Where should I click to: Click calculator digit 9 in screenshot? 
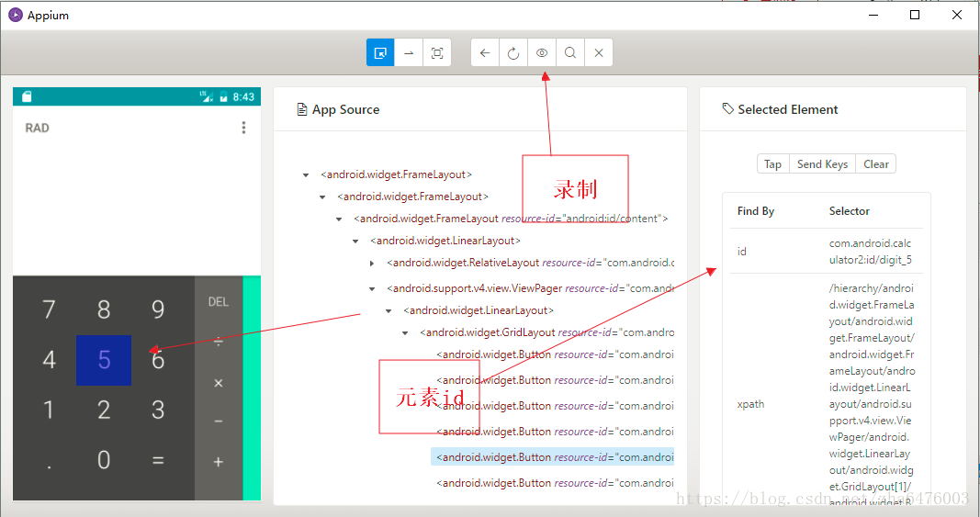pyautogui.click(x=158, y=309)
